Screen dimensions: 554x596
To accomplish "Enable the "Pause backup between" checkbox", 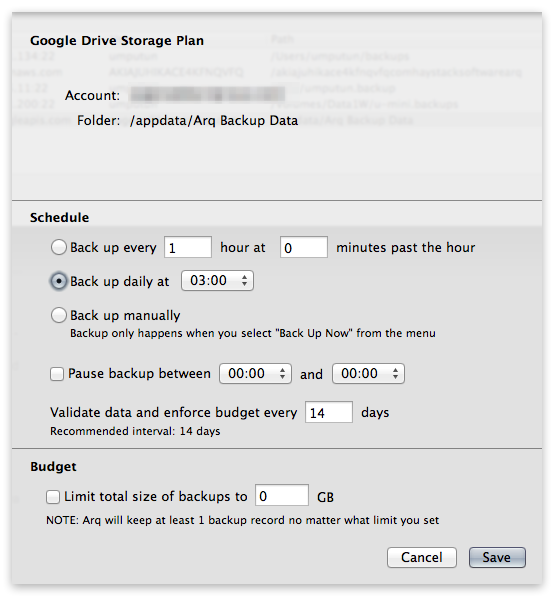I will coord(57,374).
